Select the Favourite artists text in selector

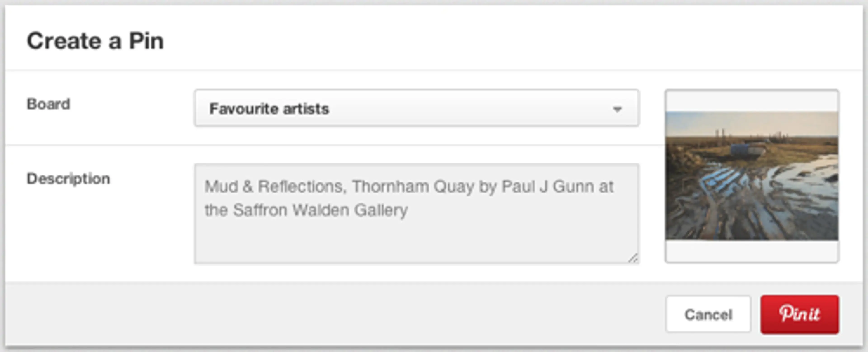(269, 109)
